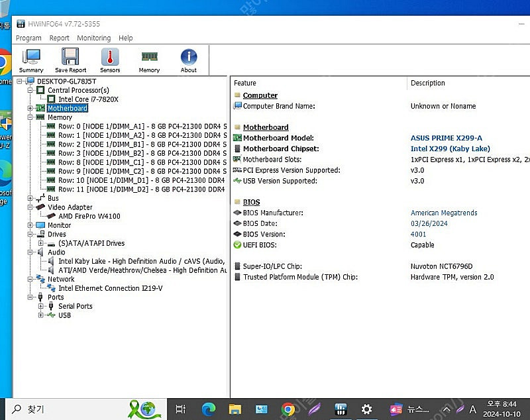Click the BIOS Date 03/26/2024 value
This screenshot has width=530, height=420.
click(429, 223)
